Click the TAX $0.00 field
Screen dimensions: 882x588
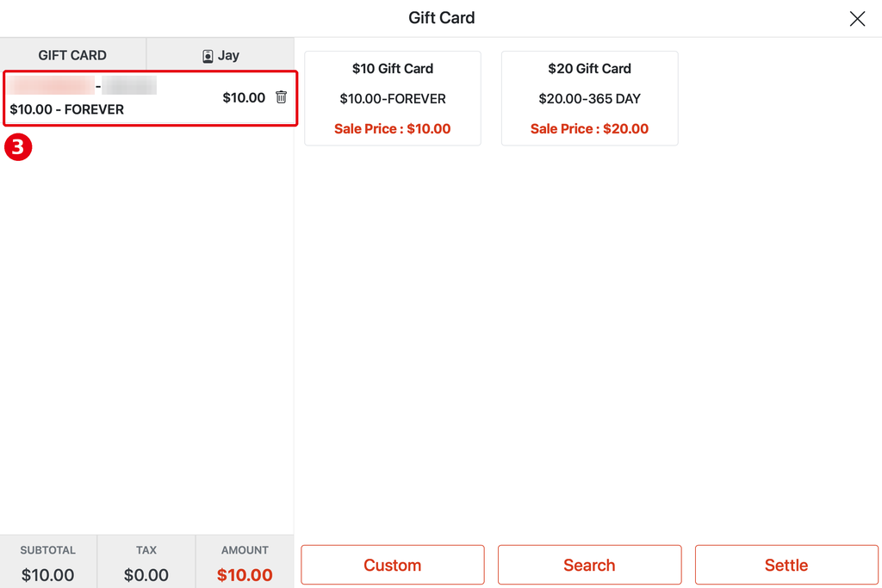click(146, 562)
